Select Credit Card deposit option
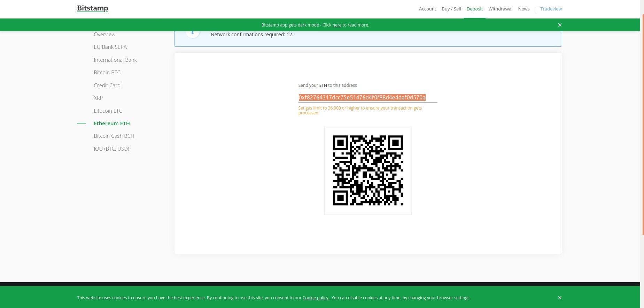Image resolution: width=644 pixels, height=308 pixels. (x=107, y=85)
